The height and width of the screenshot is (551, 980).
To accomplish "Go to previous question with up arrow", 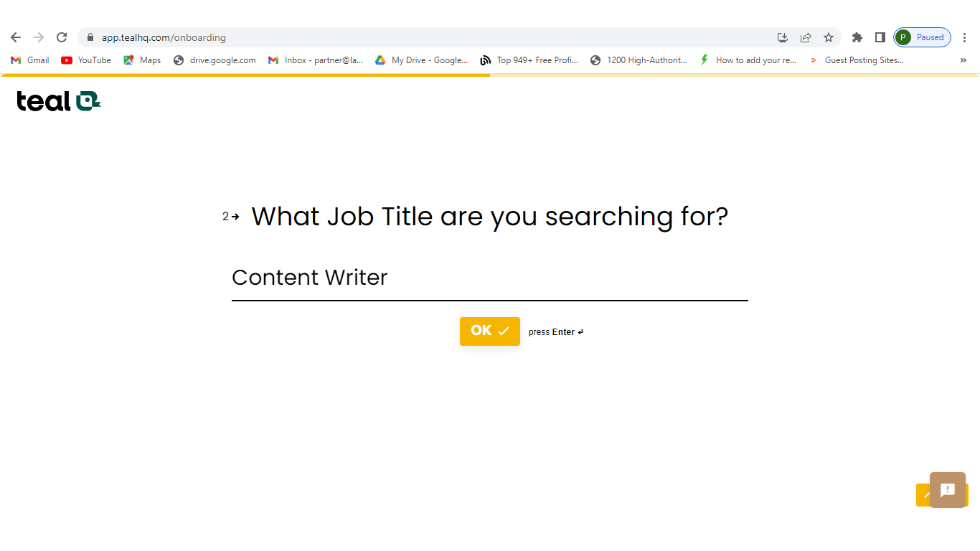I will point(924,495).
